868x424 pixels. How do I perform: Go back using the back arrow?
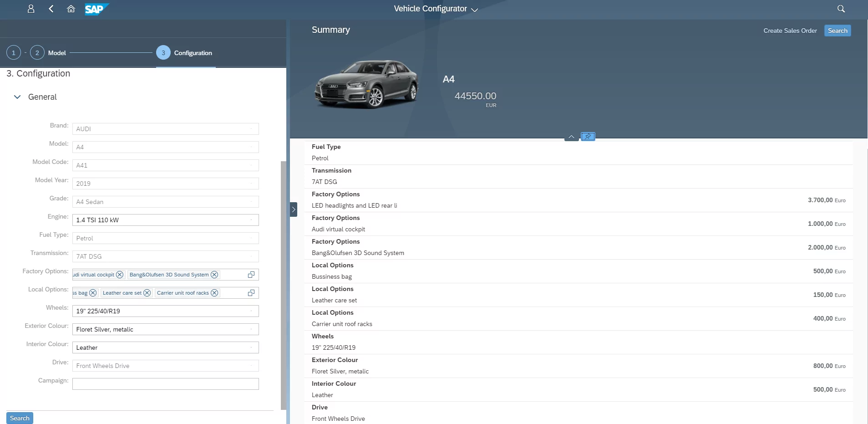coord(51,9)
